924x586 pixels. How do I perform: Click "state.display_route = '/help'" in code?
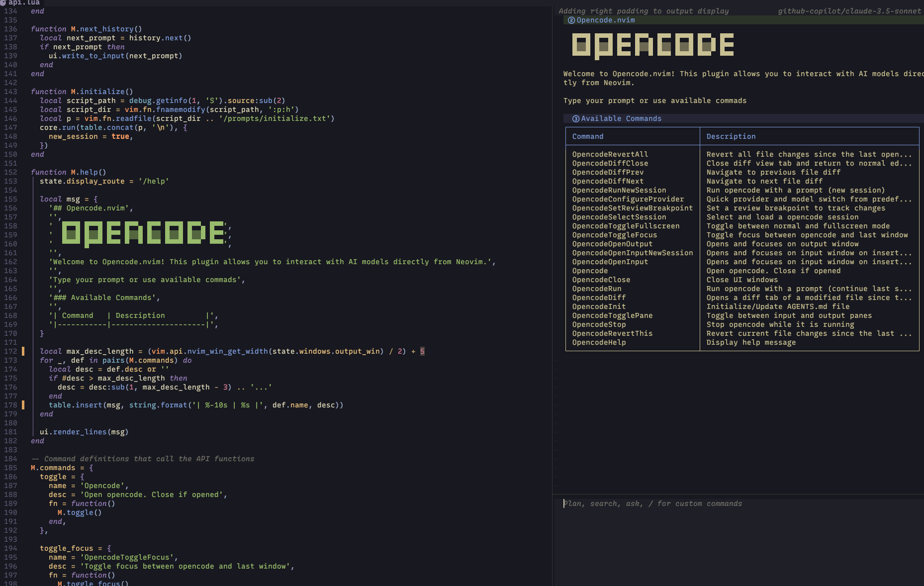tap(104, 181)
